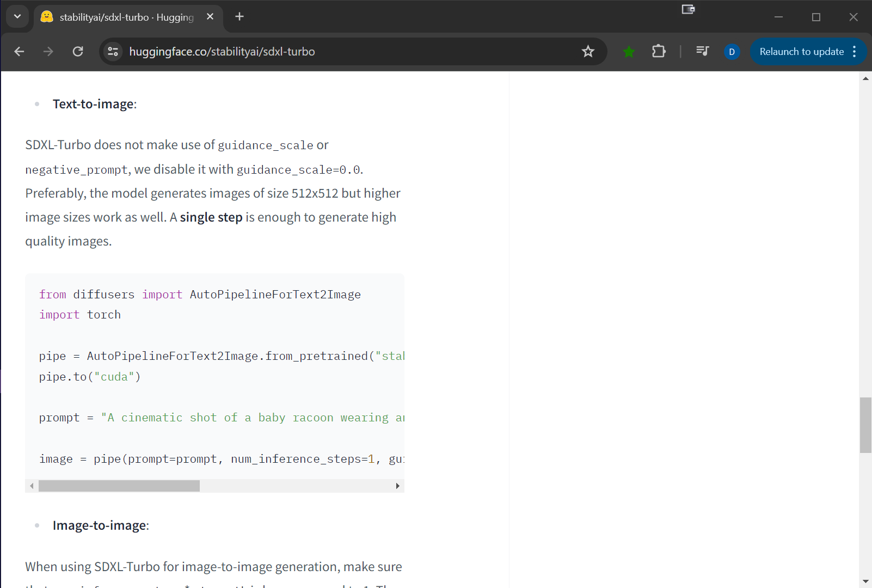This screenshot has width=872, height=588.
Task: Open the Extensions puzzle piece icon
Action: [659, 51]
